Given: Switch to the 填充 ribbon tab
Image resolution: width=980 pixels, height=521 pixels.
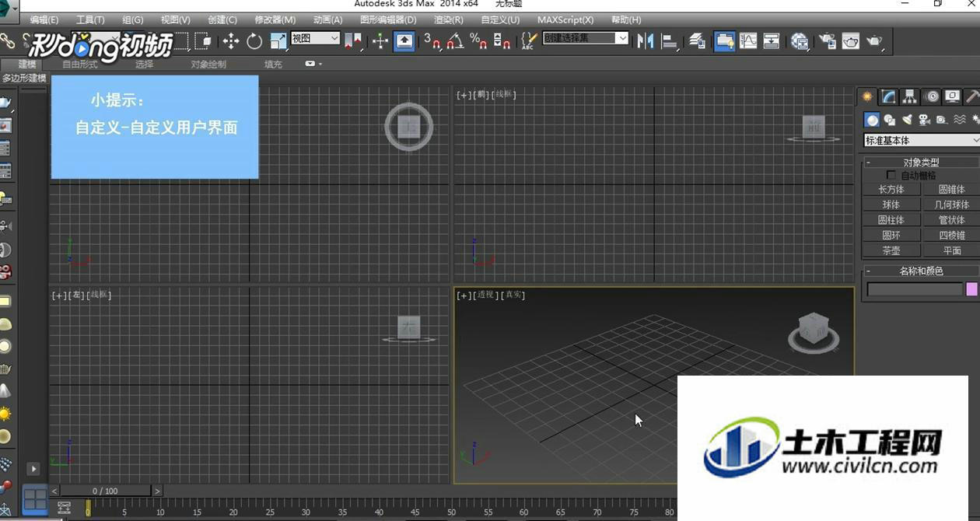Looking at the screenshot, I should (x=273, y=65).
